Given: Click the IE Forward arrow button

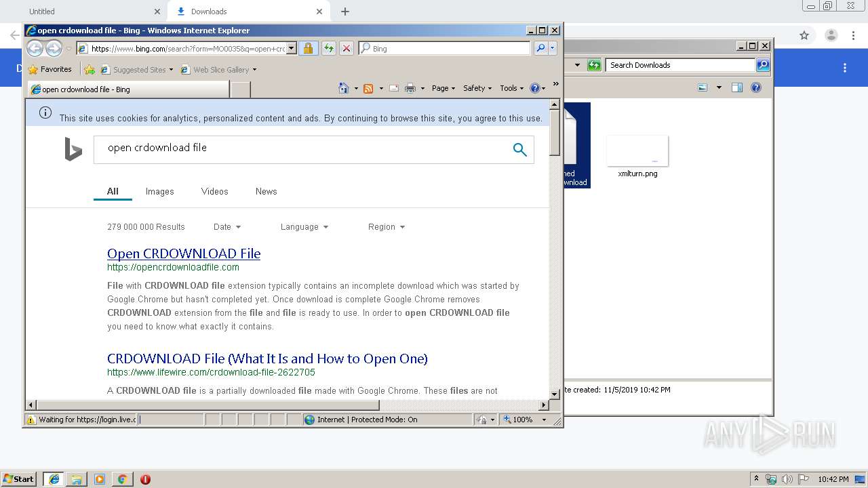Looking at the screenshot, I should 54,48.
